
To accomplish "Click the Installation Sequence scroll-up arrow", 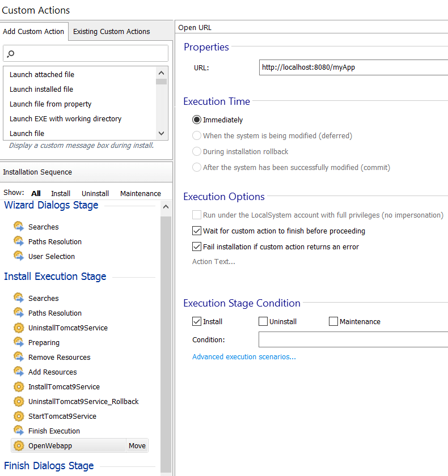I will [166, 207].
